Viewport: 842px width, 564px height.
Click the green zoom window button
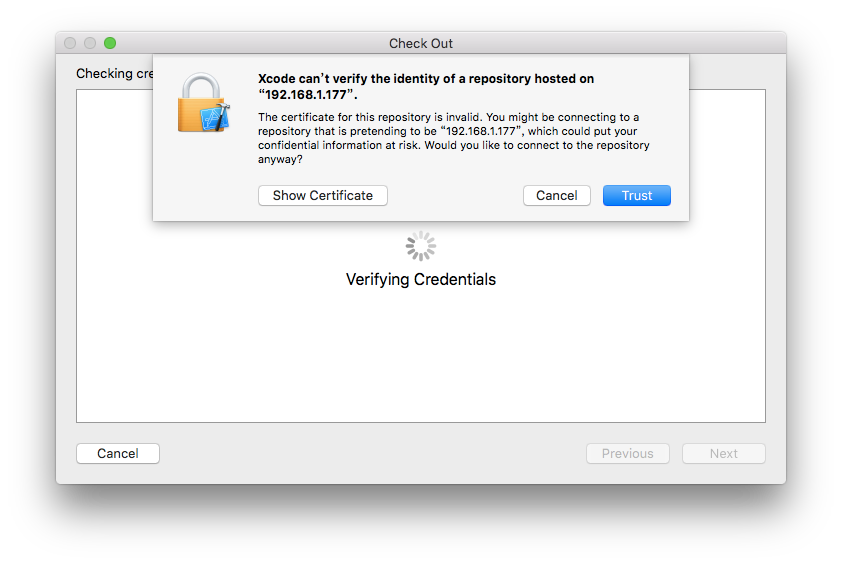110,43
